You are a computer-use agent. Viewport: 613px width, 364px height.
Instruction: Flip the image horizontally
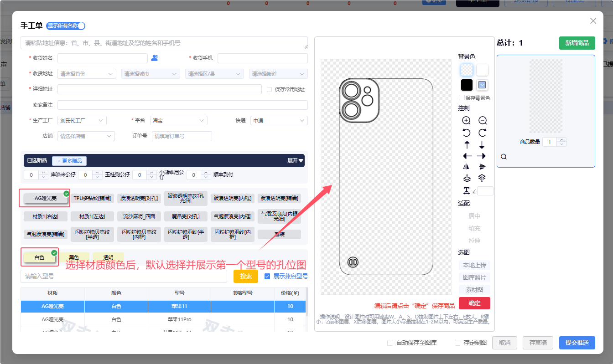pyautogui.click(x=466, y=167)
